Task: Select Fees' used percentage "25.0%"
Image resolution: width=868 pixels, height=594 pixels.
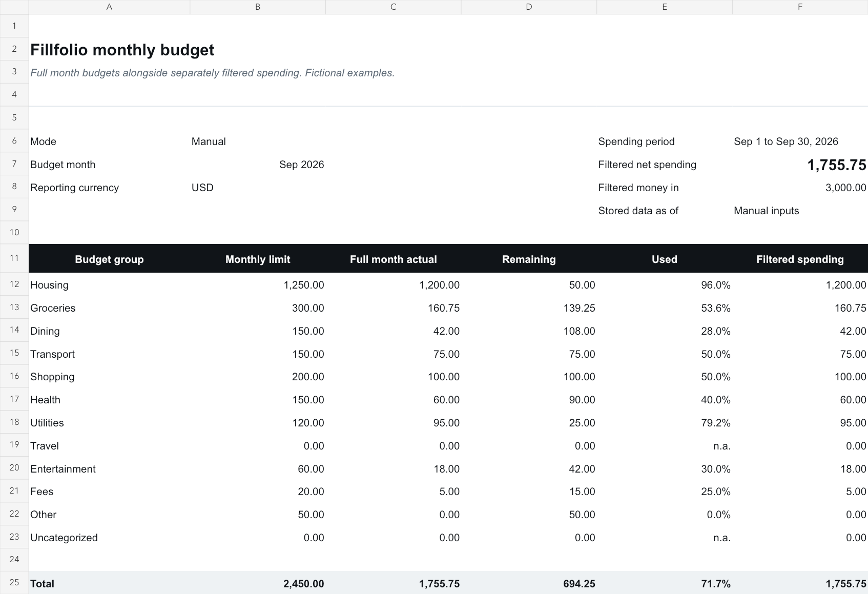Action: 716,491
